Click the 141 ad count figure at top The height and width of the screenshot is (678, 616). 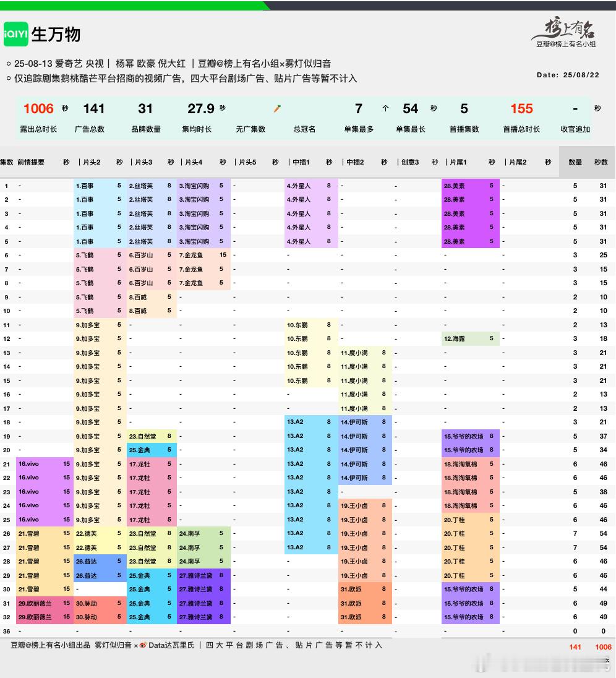coord(94,108)
